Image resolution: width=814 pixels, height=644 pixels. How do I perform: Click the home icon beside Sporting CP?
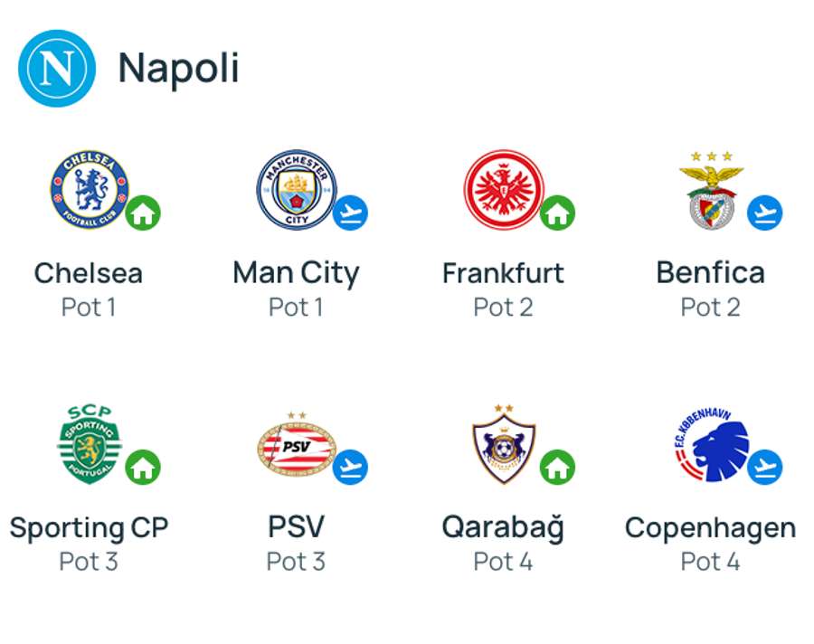tap(143, 467)
